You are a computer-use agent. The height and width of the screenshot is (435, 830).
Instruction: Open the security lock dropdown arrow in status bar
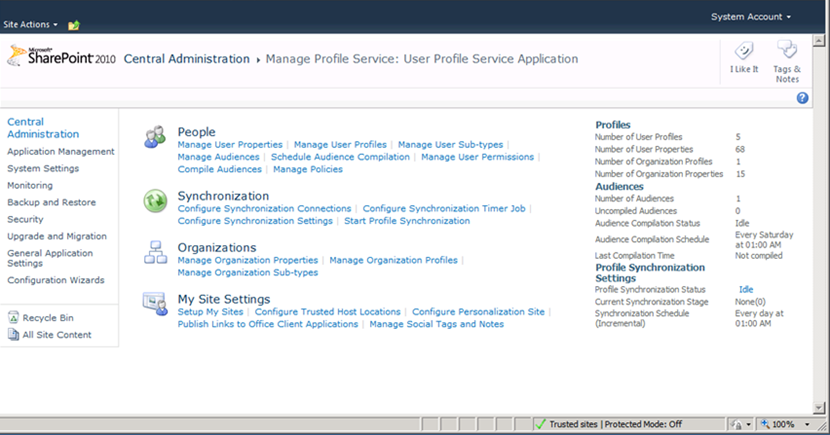pyautogui.click(x=748, y=424)
